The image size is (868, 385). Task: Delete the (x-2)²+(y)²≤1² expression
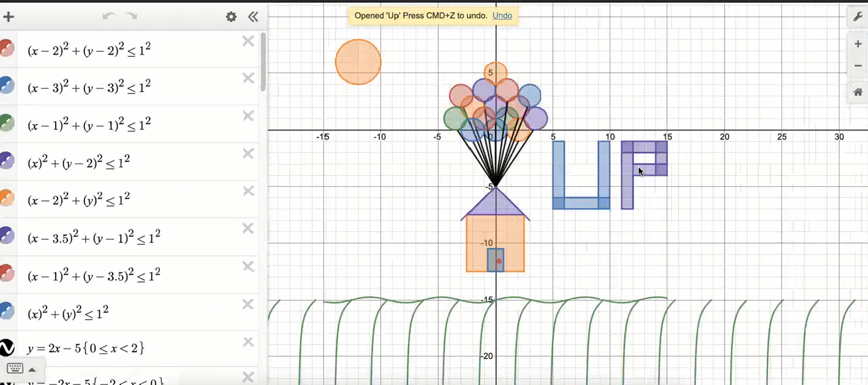[248, 191]
